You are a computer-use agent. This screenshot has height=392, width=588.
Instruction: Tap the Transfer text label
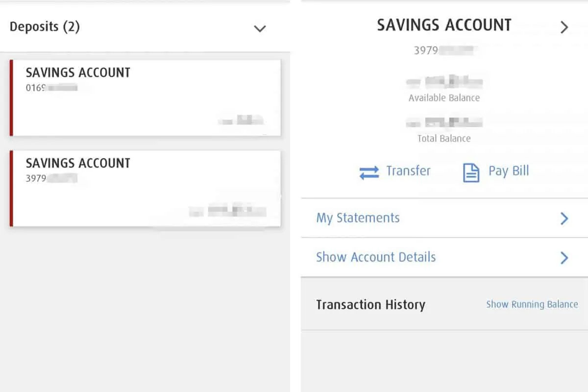coord(408,171)
